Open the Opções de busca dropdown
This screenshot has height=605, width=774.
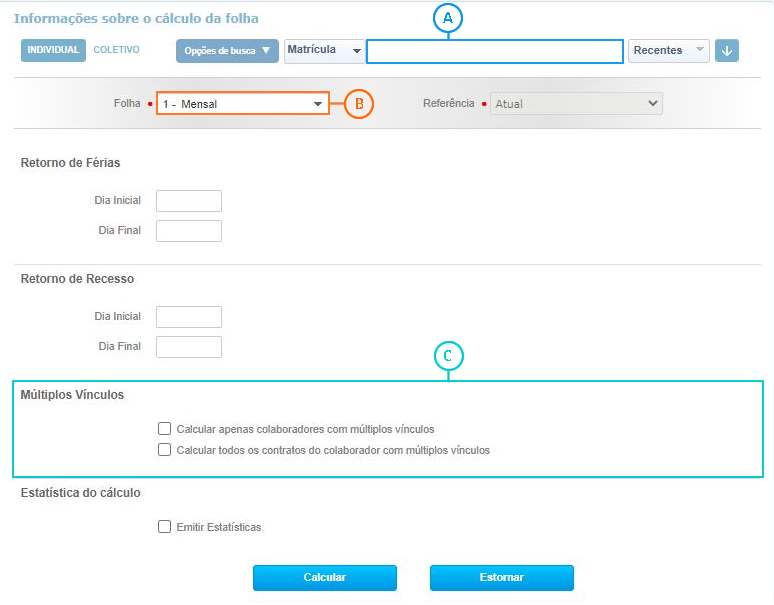227,51
